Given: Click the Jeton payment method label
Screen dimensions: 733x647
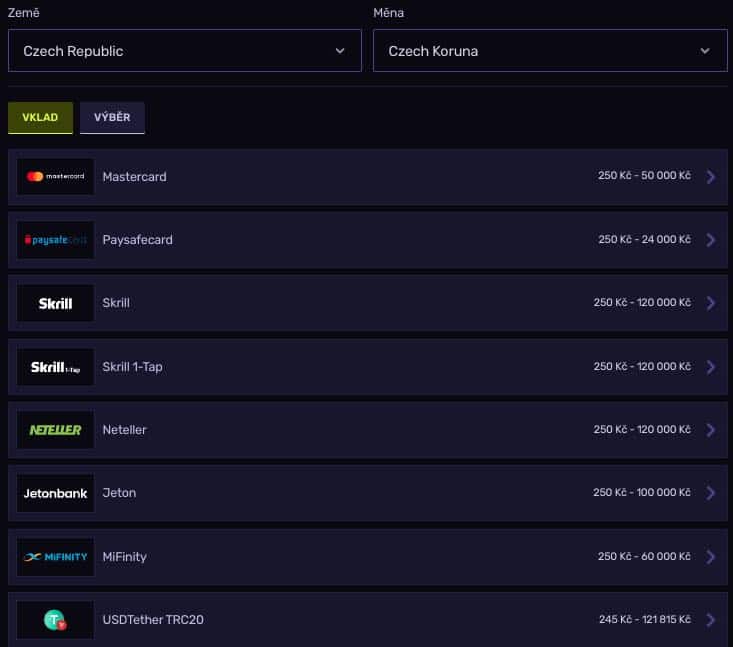Looking at the screenshot, I should (119, 493).
